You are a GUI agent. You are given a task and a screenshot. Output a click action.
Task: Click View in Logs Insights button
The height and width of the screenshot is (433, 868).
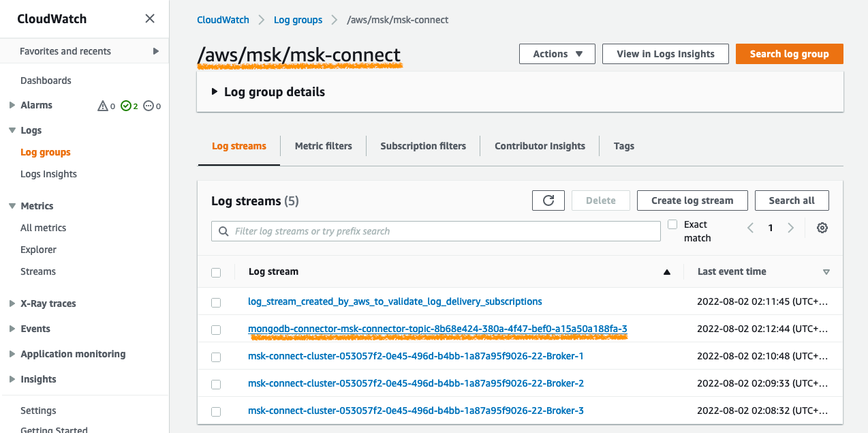point(666,54)
